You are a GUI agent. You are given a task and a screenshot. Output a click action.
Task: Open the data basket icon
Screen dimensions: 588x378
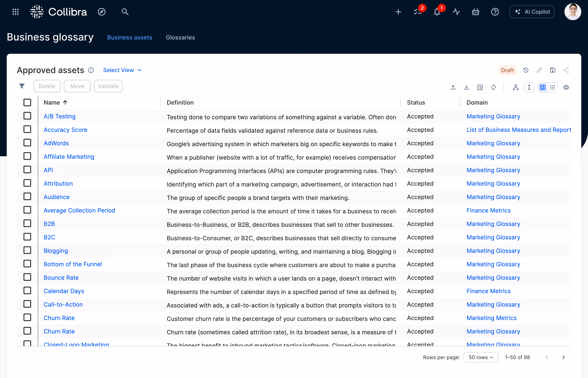pos(476,12)
